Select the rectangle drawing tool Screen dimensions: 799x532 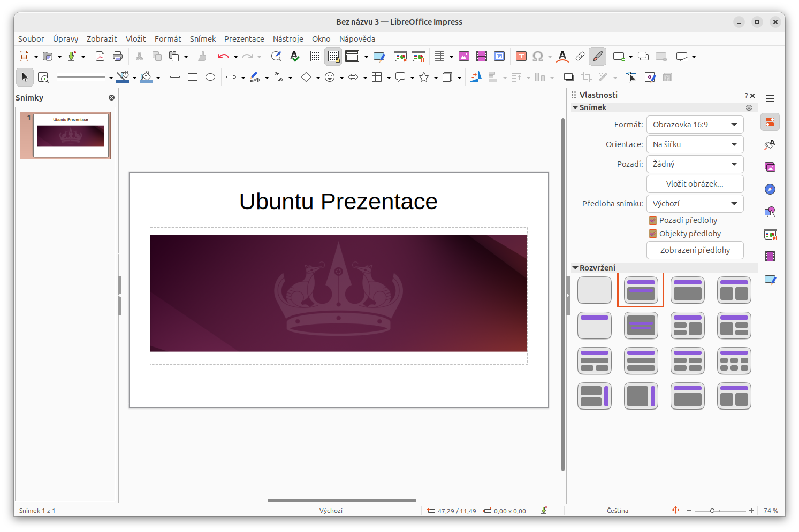click(x=193, y=77)
